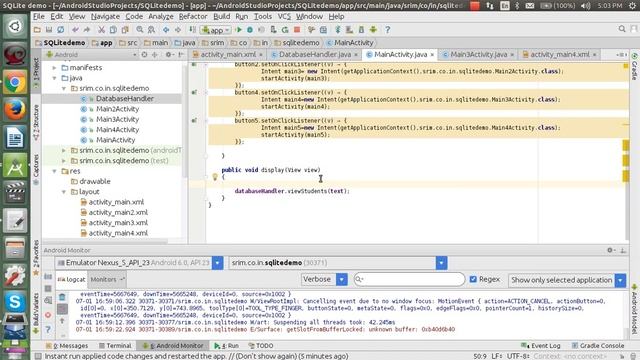Synchronize project with refresh icon
640x360 pixels.
pyautogui.click(x=60, y=29)
